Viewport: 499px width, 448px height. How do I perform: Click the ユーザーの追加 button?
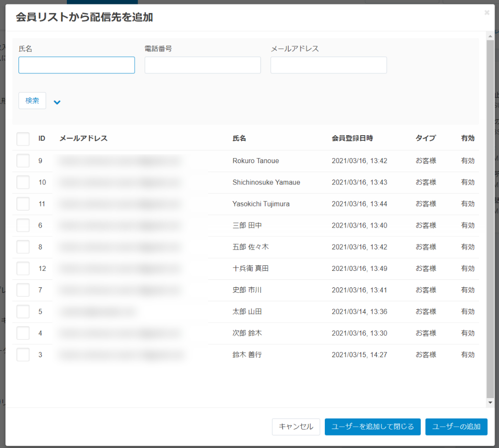(x=457, y=427)
